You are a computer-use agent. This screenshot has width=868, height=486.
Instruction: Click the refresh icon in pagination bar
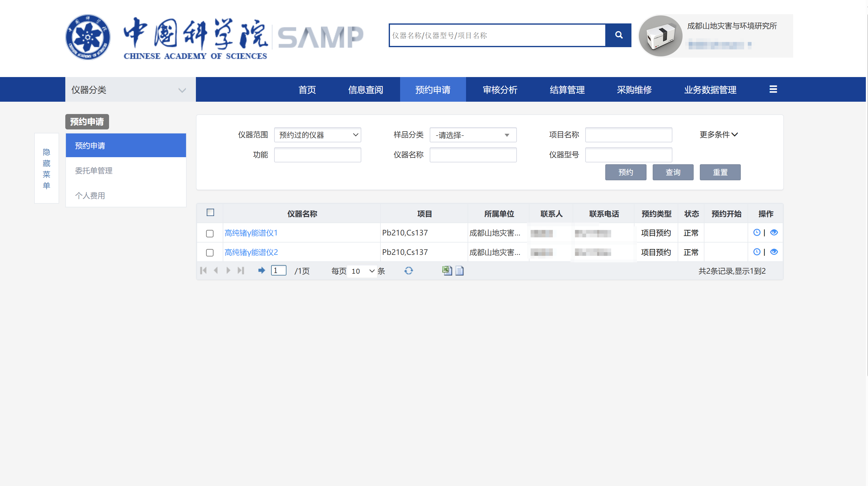click(408, 271)
